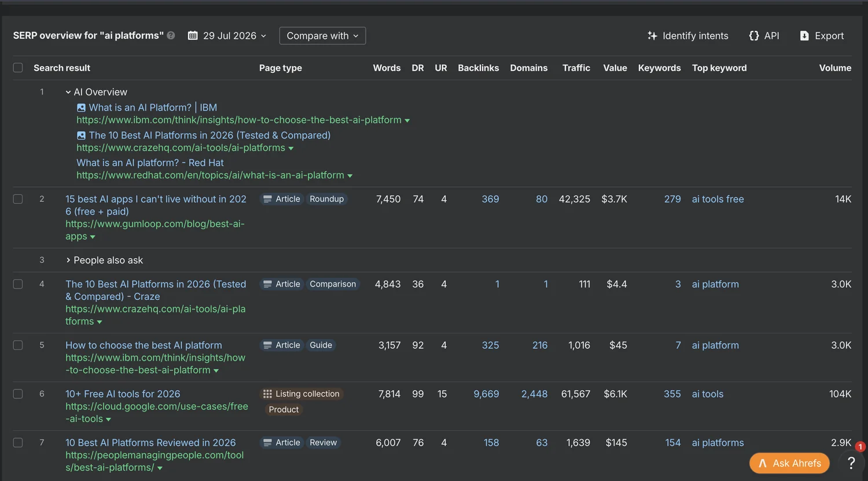The image size is (868, 481).
Task: Sort by the Words column header
Action: (387, 68)
